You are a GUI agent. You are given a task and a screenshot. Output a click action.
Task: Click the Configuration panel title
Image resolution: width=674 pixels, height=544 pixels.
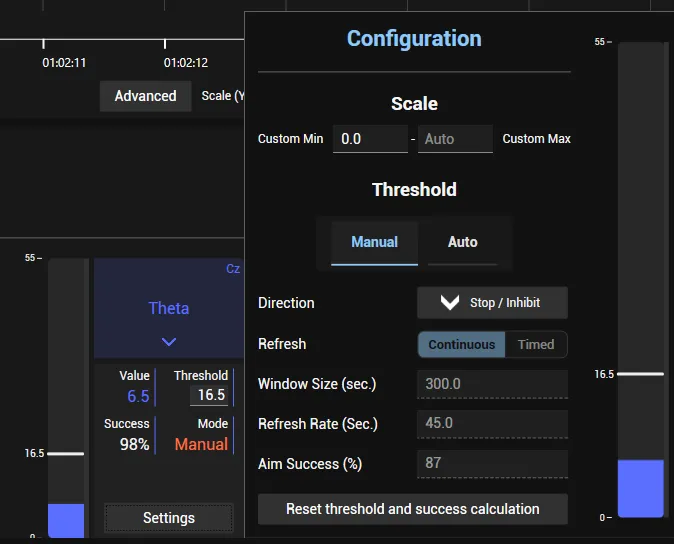pyautogui.click(x=414, y=39)
